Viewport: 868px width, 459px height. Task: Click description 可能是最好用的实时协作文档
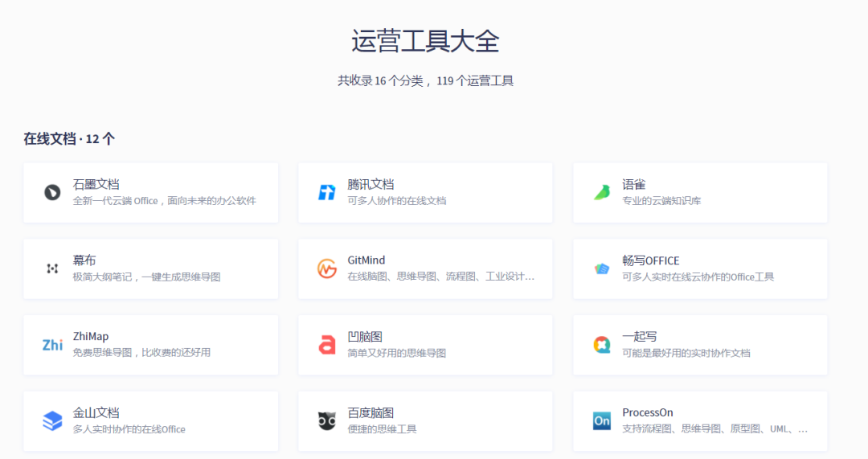(x=686, y=353)
